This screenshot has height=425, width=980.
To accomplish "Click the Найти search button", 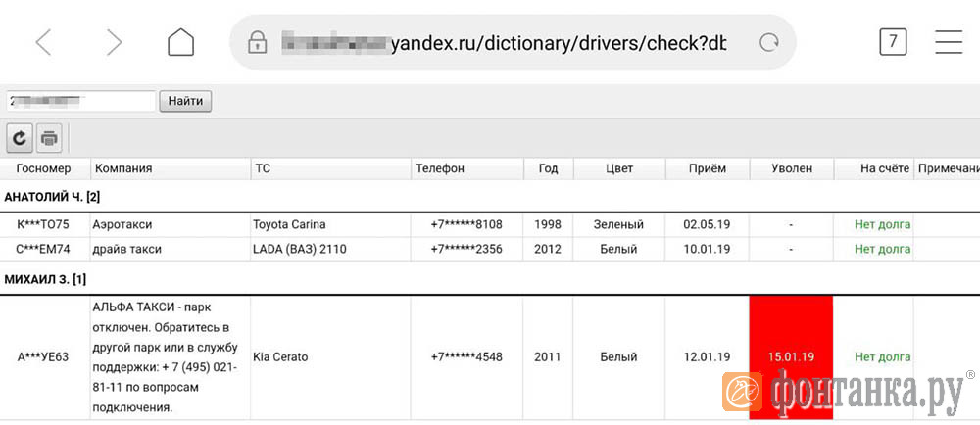I will [185, 101].
